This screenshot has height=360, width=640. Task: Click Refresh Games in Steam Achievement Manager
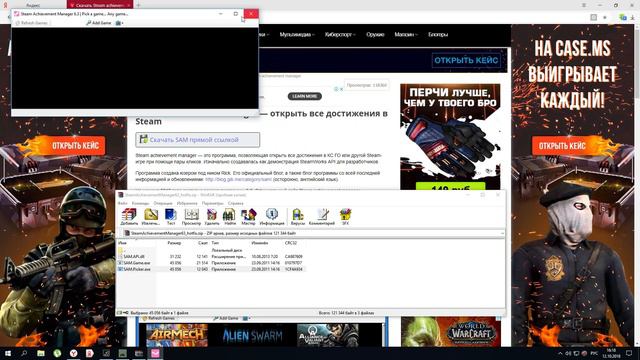(31, 23)
